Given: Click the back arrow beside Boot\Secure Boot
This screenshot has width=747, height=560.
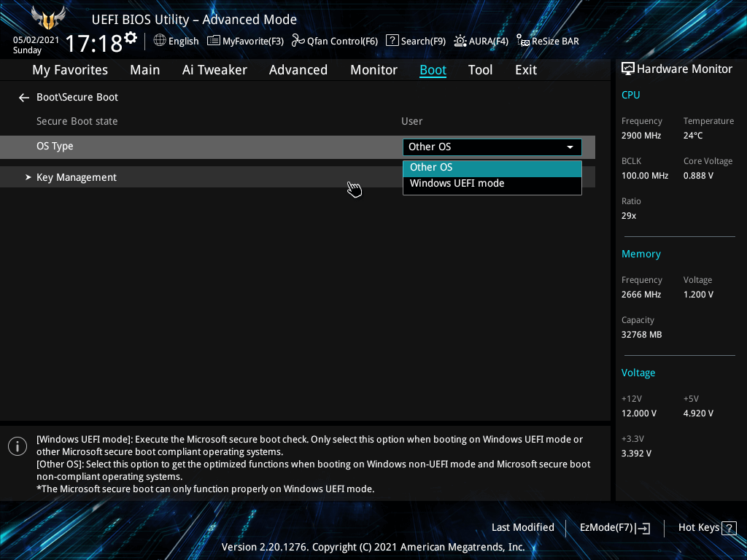Looking at the screenshot, I should pos(24,98).
